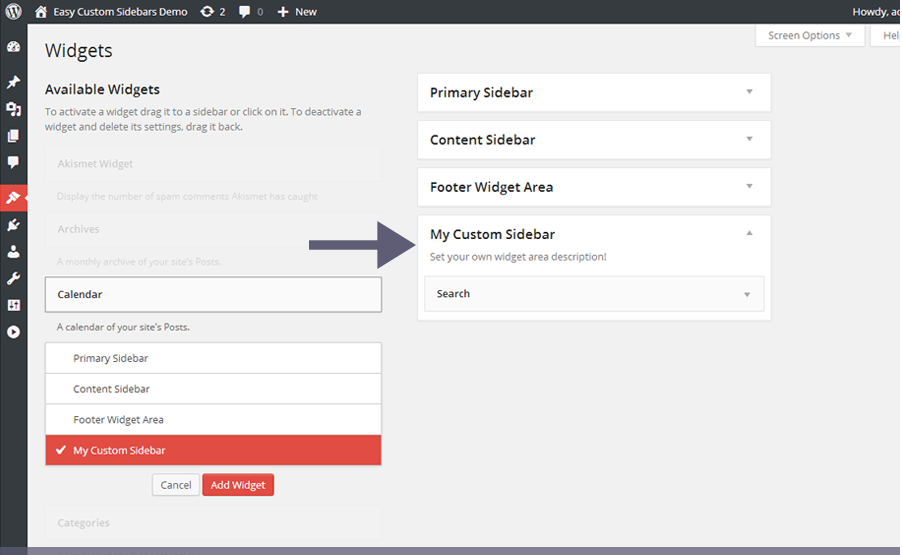This screenshot has height=555, width=902.
Task: Click the Primary Sidebar heading text
Action: tap(481, 93)
